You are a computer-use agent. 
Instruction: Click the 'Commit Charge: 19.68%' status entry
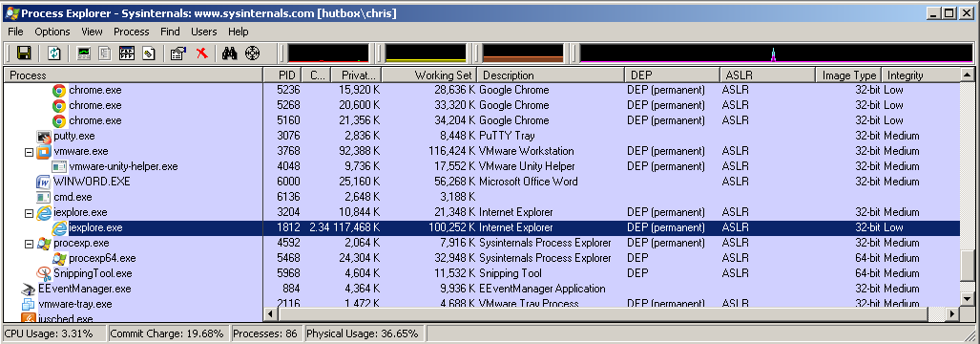(x=168, y=333)
